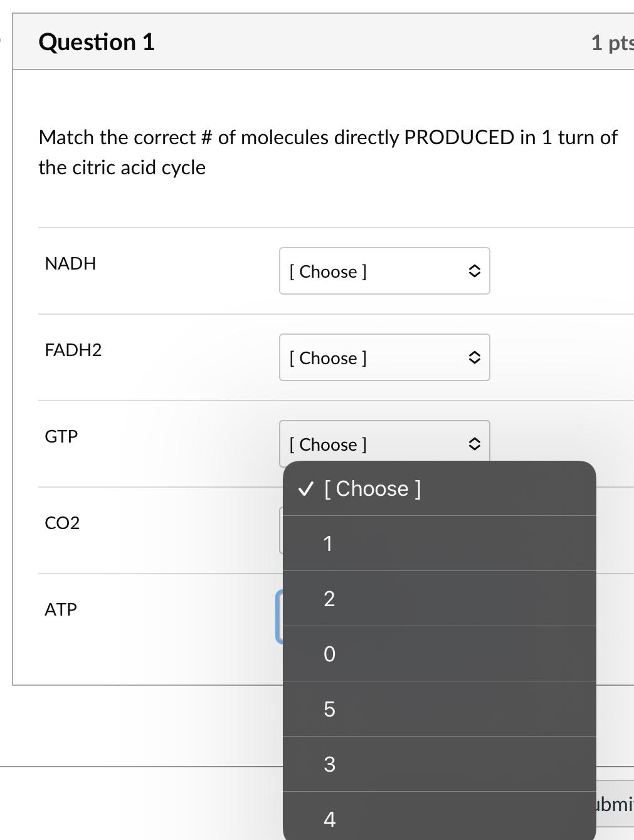Open the FADH2 answer dropdown

(x=384, y=358)
